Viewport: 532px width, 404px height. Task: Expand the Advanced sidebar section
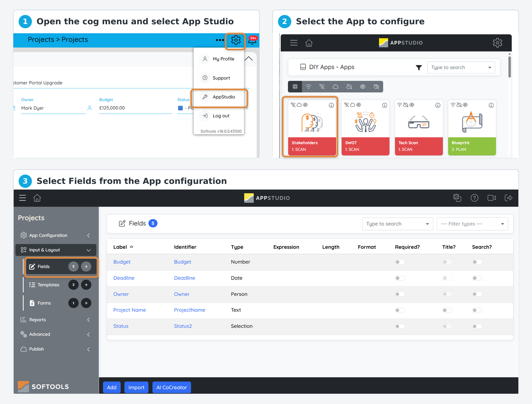coord(56,334)
